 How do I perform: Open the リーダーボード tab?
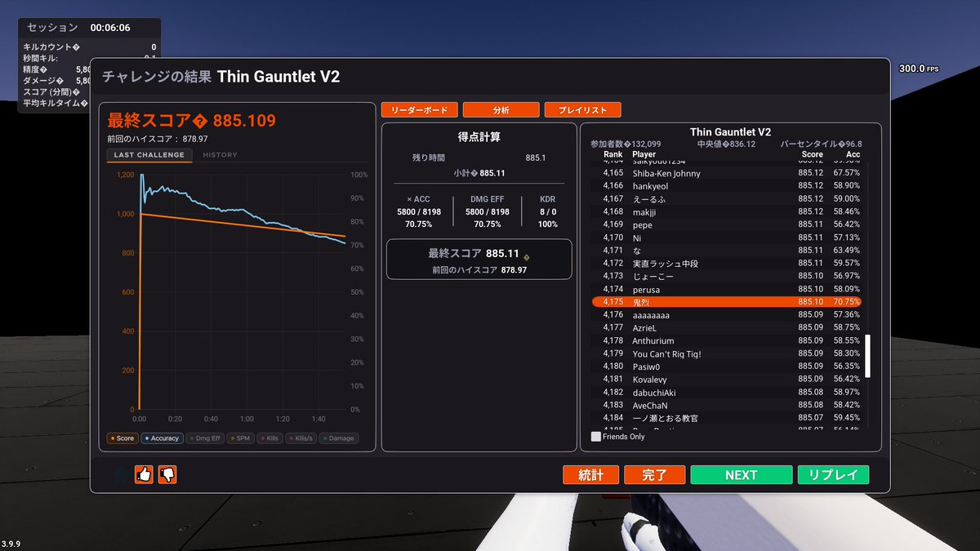pos(420,109)
